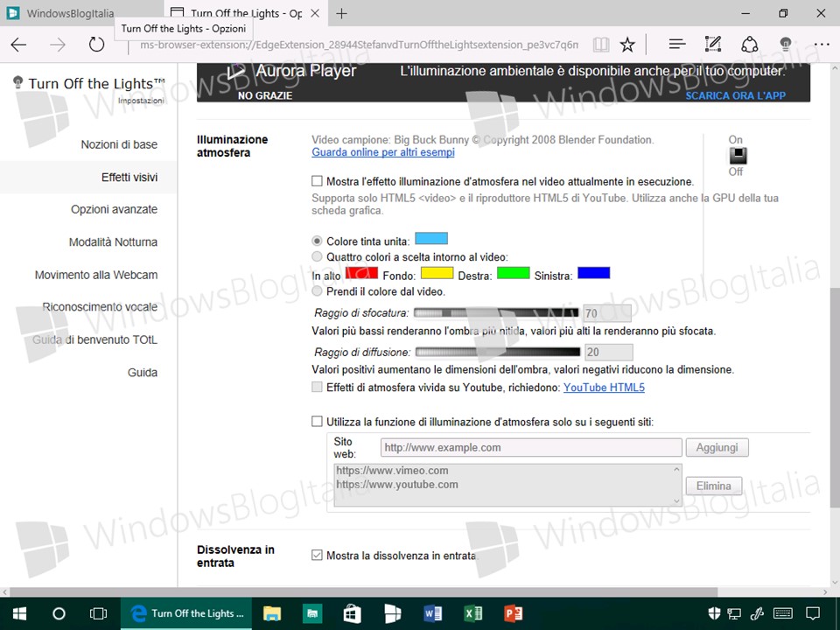Click the horizontal scrollbar at the page bottom
This screenshot has width=840, height=630.
tap(364, 592)
